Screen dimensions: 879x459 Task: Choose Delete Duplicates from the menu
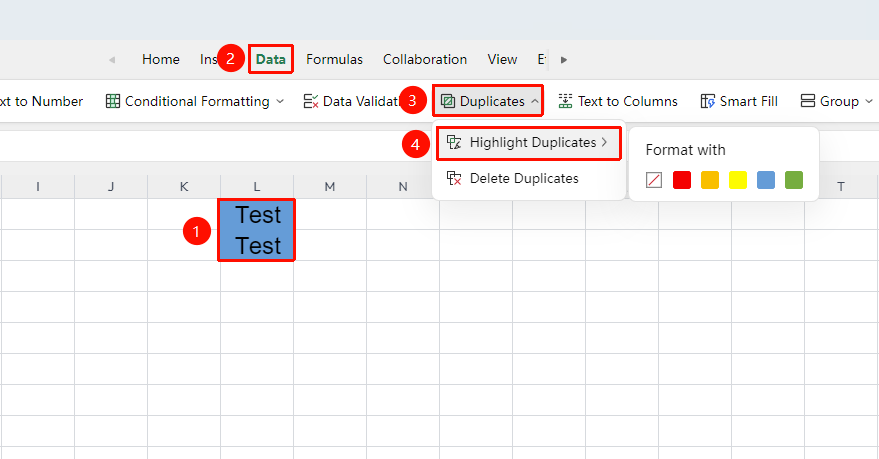[x=529, y=178]
